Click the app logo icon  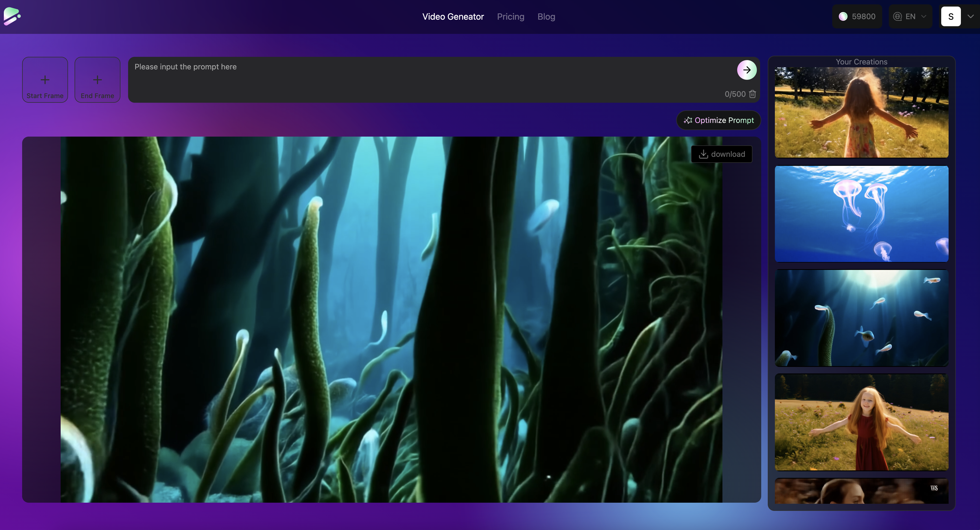(x=12, y=16)
